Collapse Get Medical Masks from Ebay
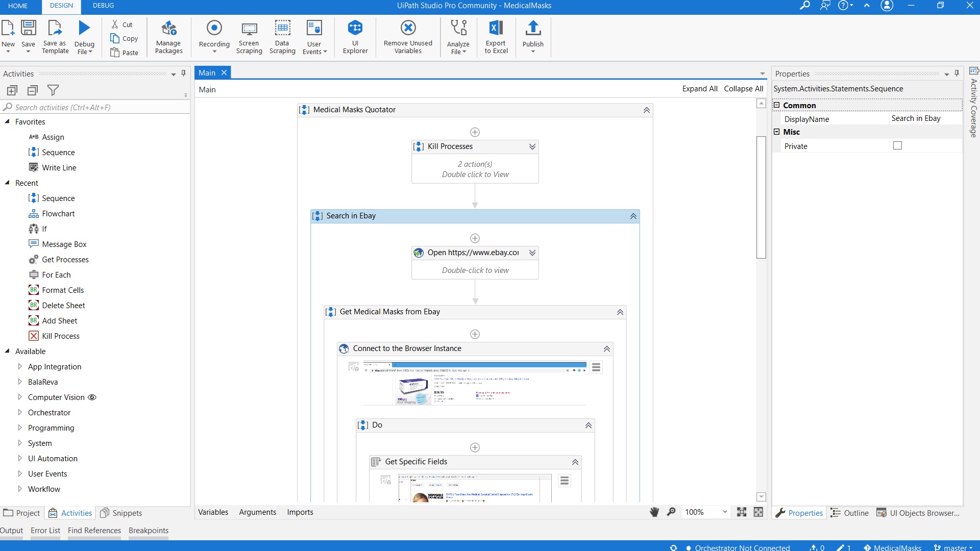The width and height of the screenshot is (980, 551). (620, 312)
